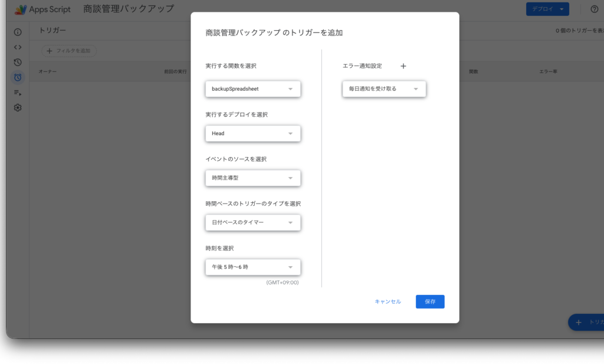Open the 時間主導型 event source dropdown
This screenshot has width=604, height=364.
(252, 178)
